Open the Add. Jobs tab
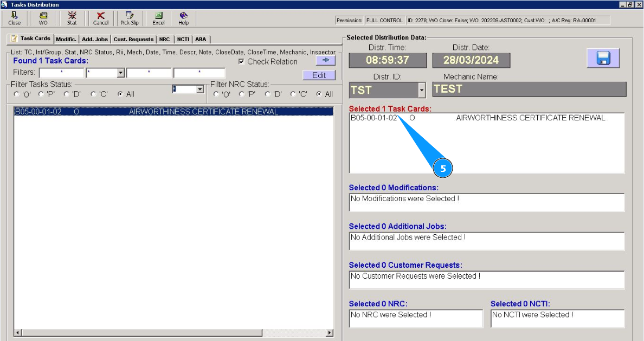 pos(95,40)
